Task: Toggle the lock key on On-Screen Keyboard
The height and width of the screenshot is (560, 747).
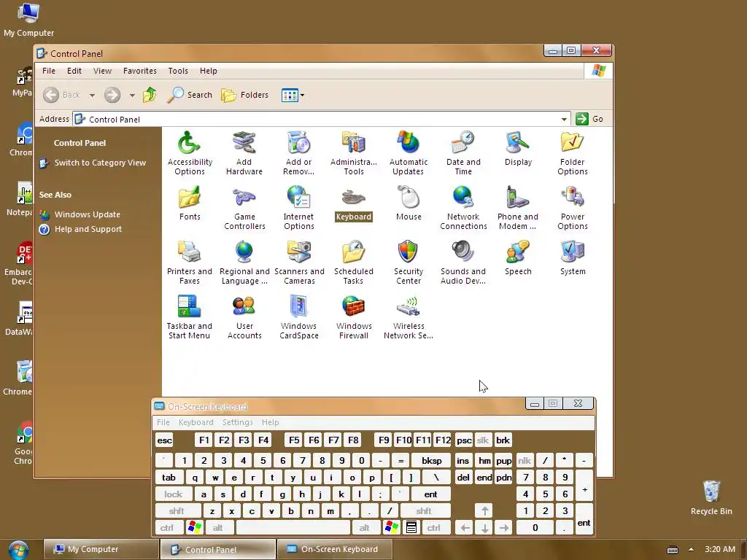Action: [174, 494]
